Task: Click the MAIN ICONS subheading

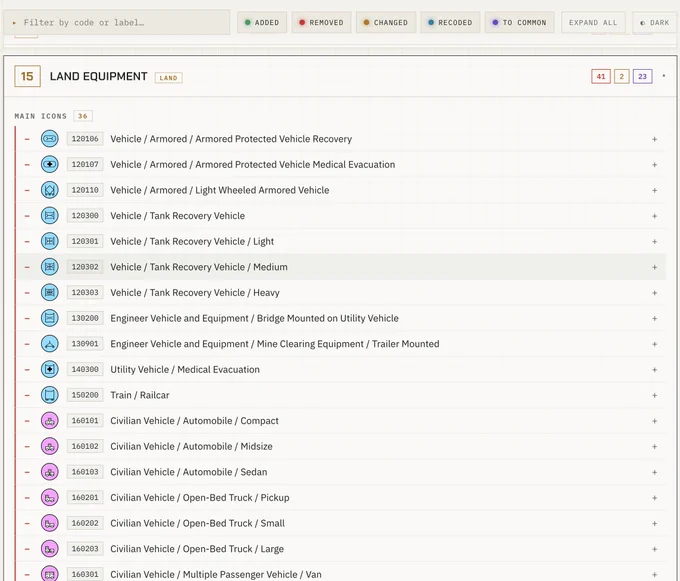Action: [x=41, y=116]
